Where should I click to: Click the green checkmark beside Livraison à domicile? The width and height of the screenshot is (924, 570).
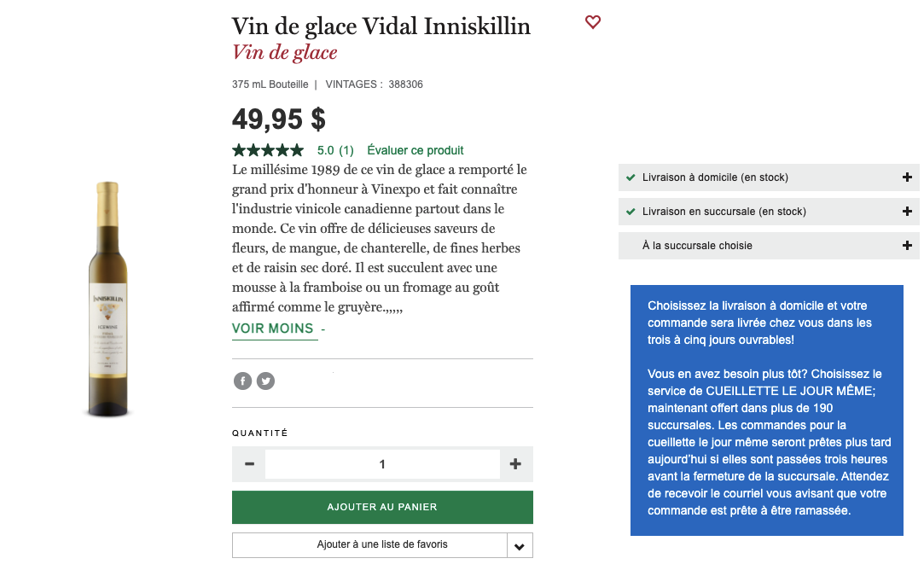[x=631, y=177]
